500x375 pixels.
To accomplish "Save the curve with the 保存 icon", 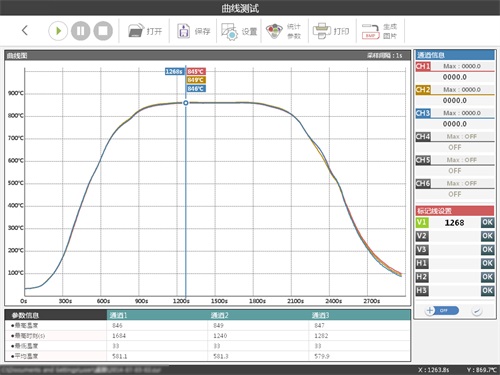I will pos(193,31).
